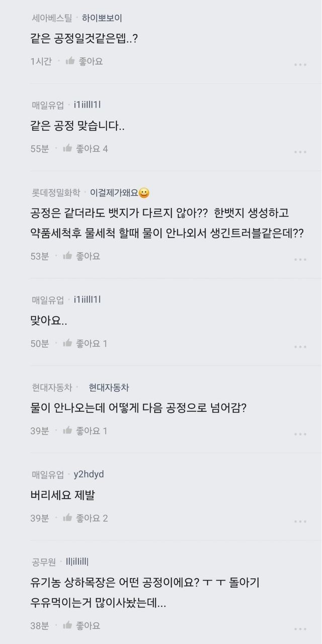Click the 롯데정밀화학 company label
The width and height of the screenshot is (322, 644).
pyautogui.click(x=56, y=193)
